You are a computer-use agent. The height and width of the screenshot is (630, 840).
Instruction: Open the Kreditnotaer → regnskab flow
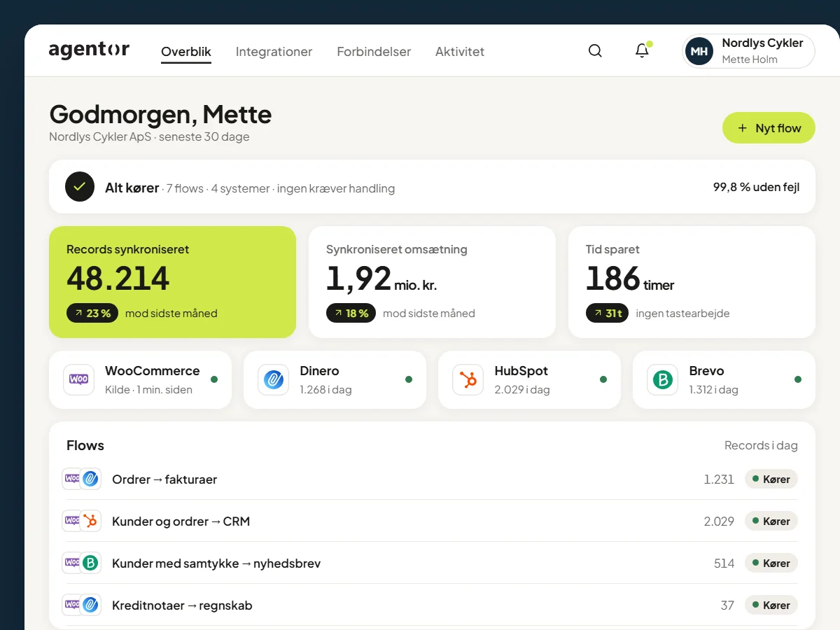pos(432,605)
